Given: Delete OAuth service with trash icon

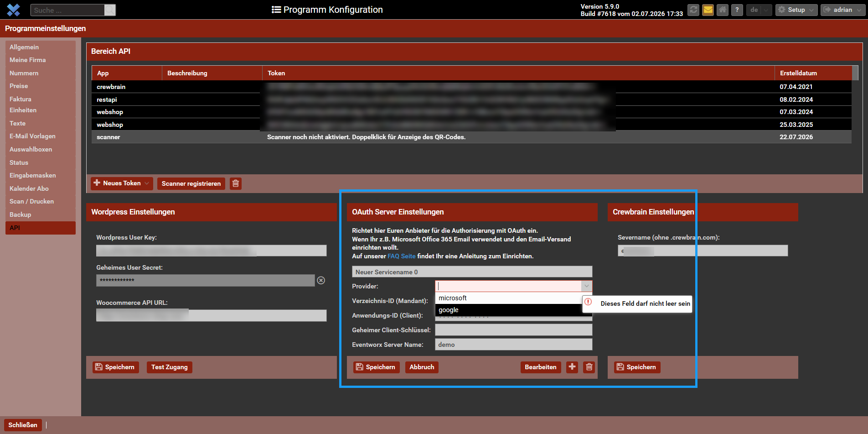Looking at the screenshot, I should pos(589,367).
